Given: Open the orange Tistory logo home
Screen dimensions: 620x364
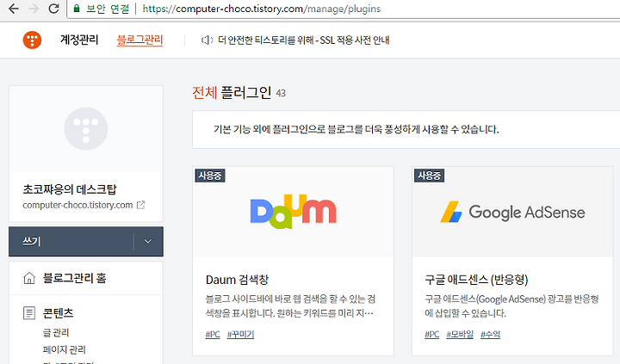Looking at the screenshot, I should click(x=32, y=40).
